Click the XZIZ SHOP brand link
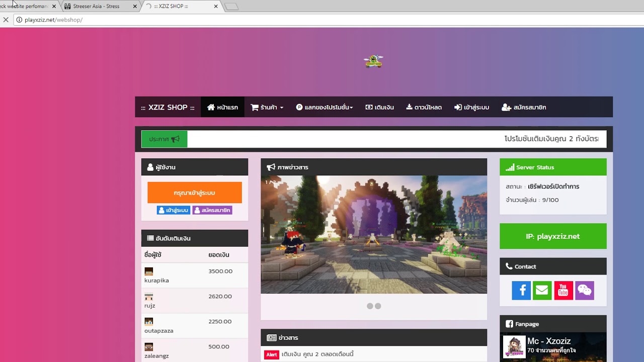The width and height of the screenshot is (644, 362). click(x=168, y=107)
